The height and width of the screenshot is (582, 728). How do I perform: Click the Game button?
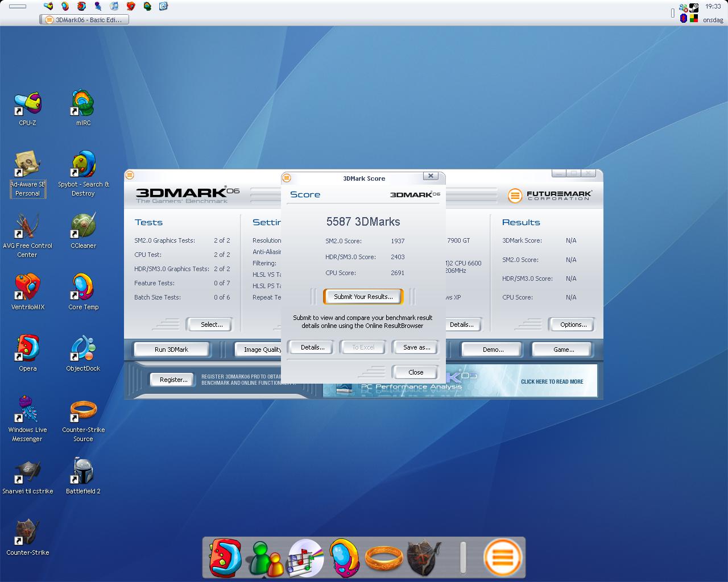click(563, 350)
